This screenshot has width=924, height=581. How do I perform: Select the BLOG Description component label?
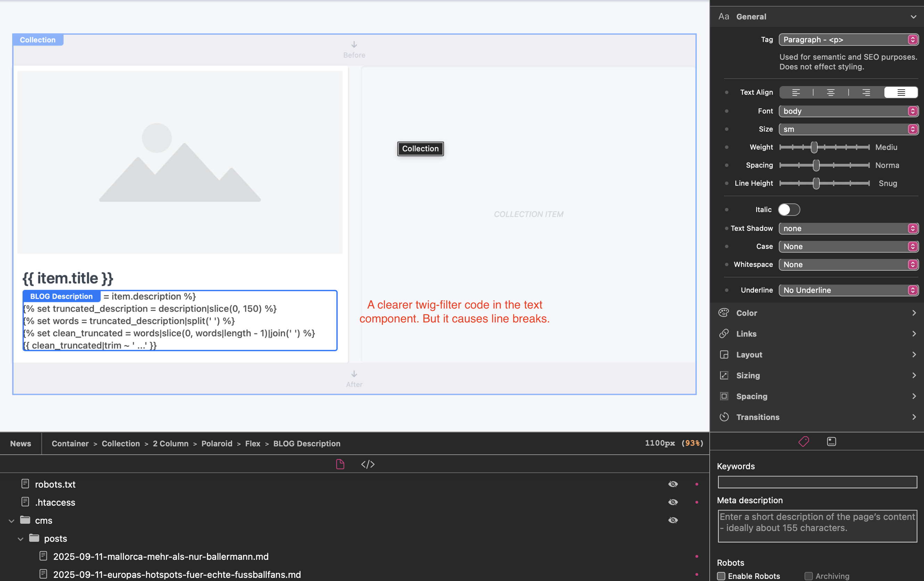(x=61, y=296)
